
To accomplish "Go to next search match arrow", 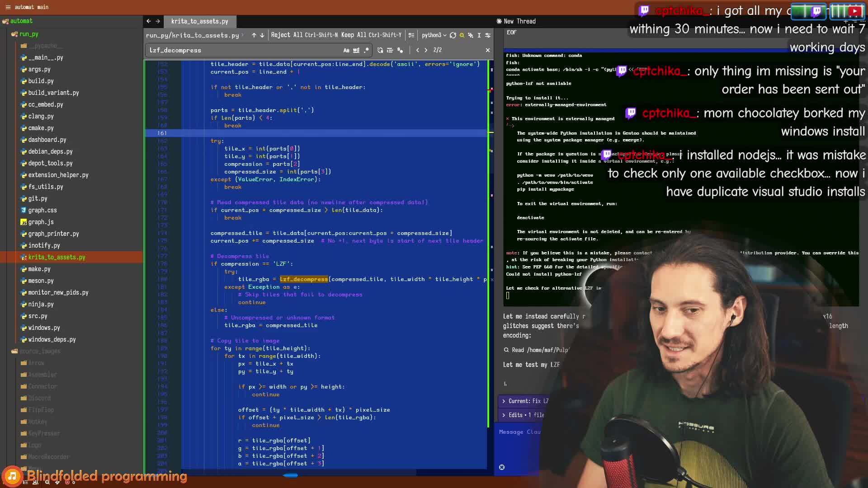I will coord(426,51).
